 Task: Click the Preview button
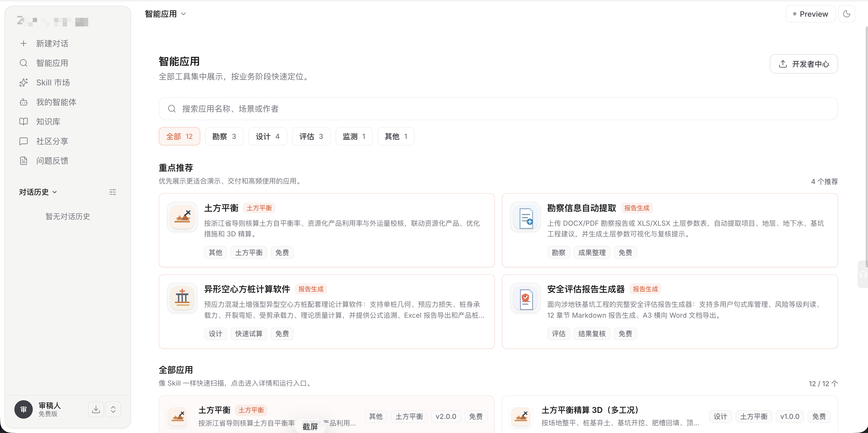[811, 14]
